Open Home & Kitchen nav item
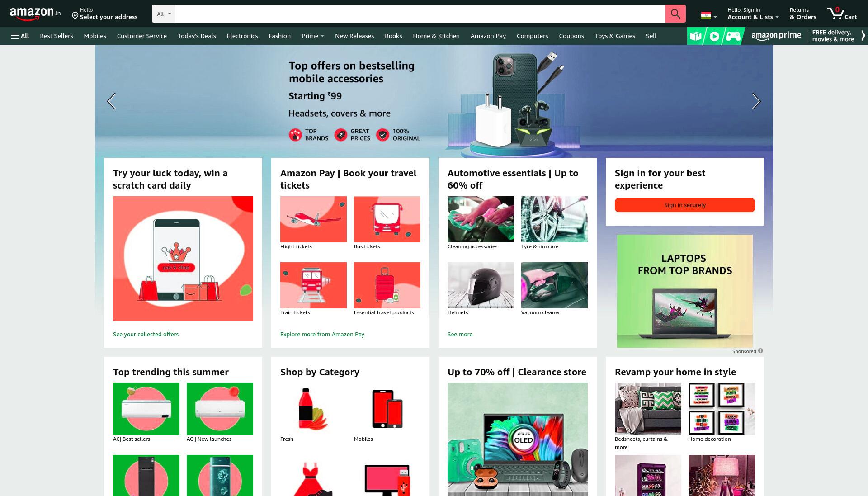The width and height of the screenshot is (868, 496). [x=436, y=36]
